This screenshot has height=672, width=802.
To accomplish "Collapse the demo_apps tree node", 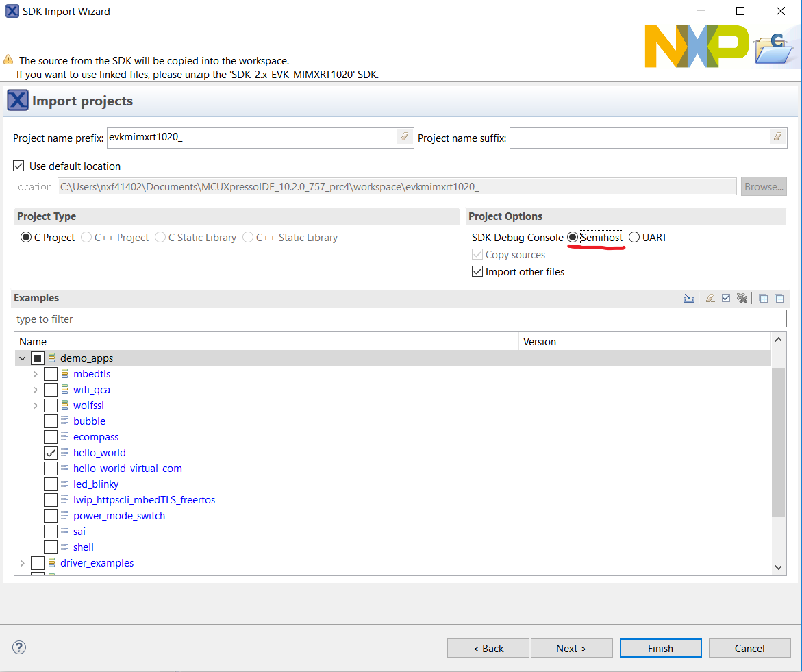I will click(x=22, y=358).
